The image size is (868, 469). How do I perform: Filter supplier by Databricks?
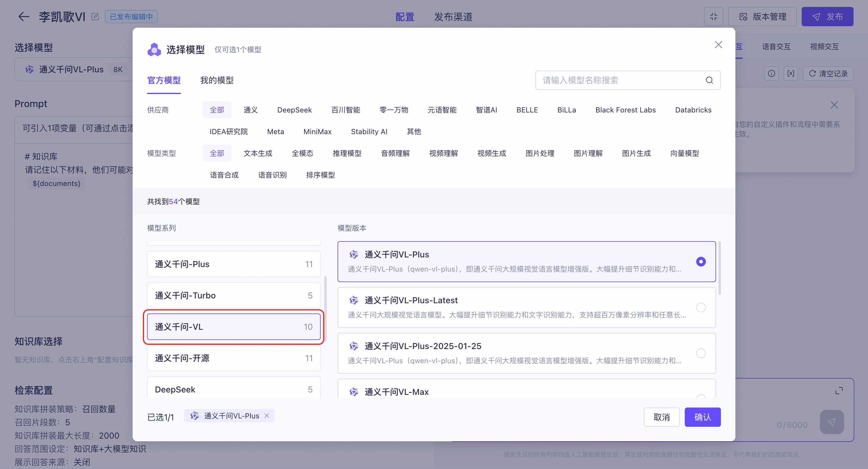[693, 110]
